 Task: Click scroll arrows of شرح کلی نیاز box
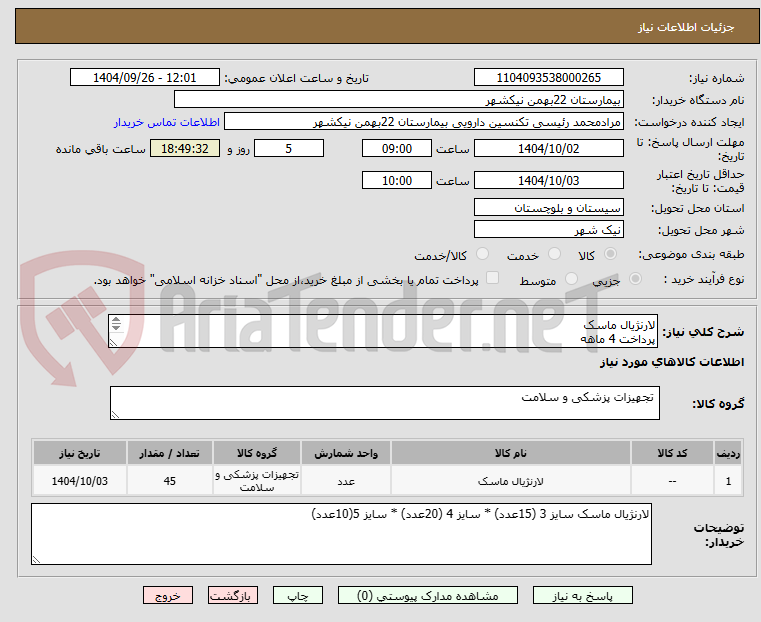(116, 323)
